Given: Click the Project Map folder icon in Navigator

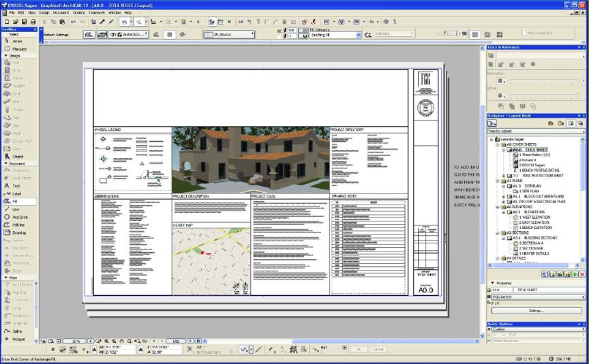Looking at the screenshot, I should tap(550, 123).
